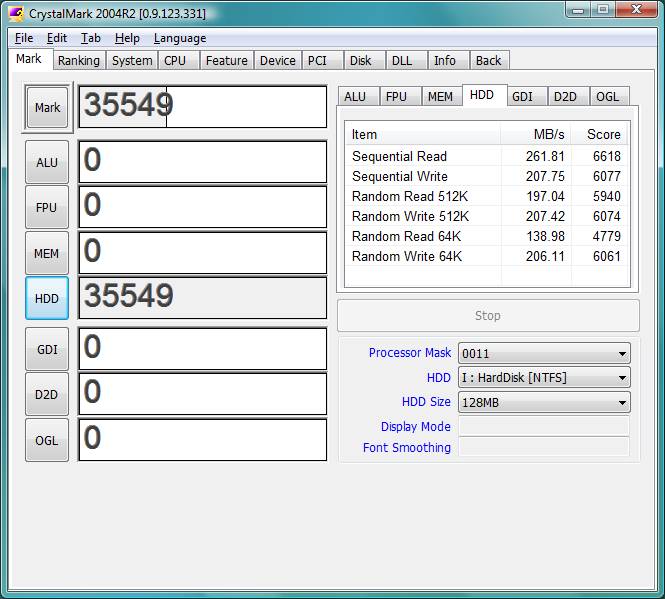Screen dimensions: 665x599
Task: Click the Score column header
Action: (x=600, y=134)
